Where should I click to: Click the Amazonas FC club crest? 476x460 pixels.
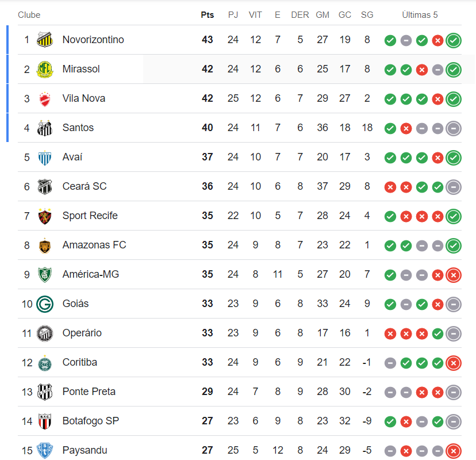pyautogui.click(x=45, y=245)
